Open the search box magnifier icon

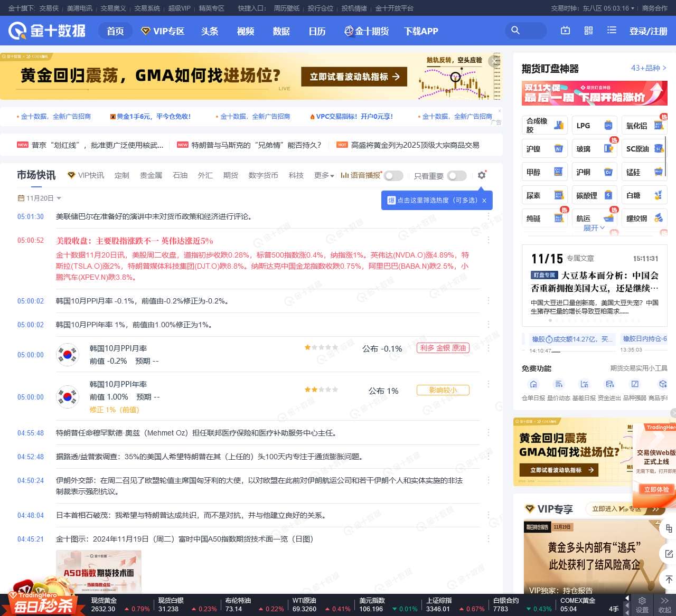pyautogui.click(x=515, y=31)
